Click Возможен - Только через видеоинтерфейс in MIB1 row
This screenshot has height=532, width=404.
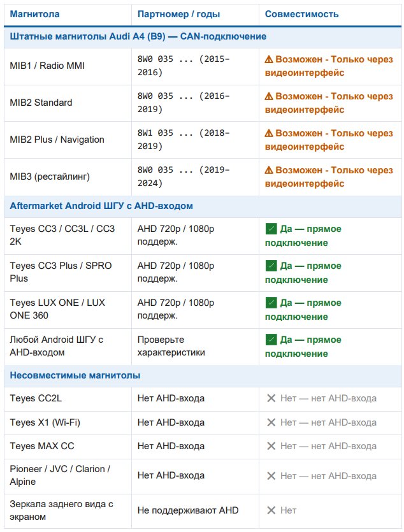(x=329, y=66)
